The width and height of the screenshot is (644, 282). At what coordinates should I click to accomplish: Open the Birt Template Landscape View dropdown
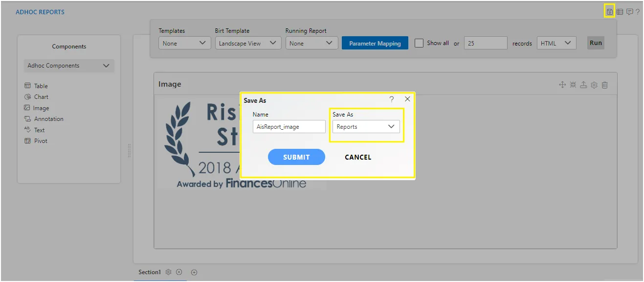[248, 43]
